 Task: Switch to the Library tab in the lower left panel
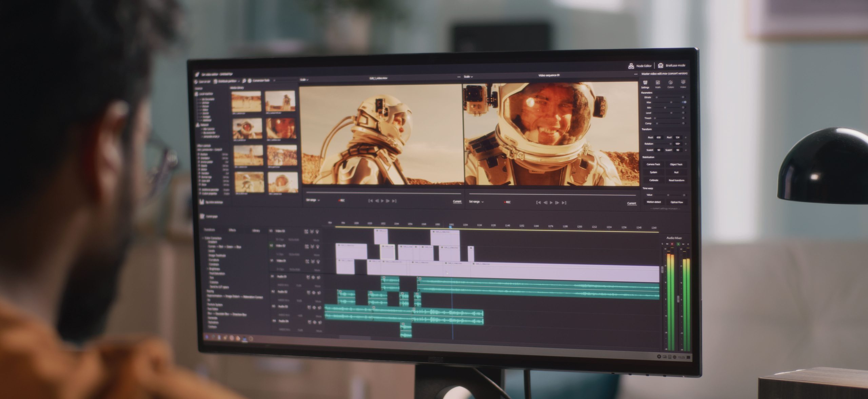(256, 231)
